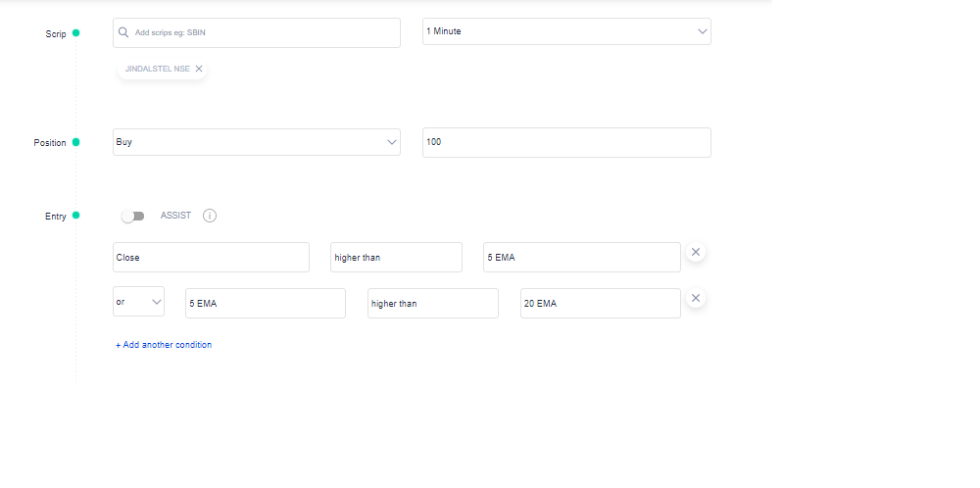This screenshot has width=980, height=488.
Task: Click the search magnifier icon in scrip field
Action: coord(123,32)
